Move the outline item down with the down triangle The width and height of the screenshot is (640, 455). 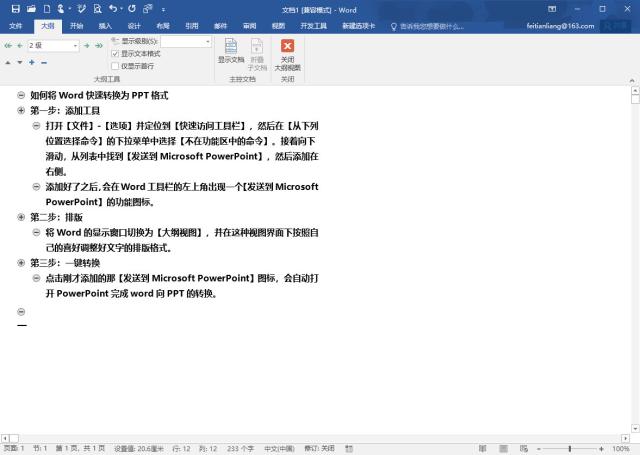pyautogui.click(x=20, y=62)
